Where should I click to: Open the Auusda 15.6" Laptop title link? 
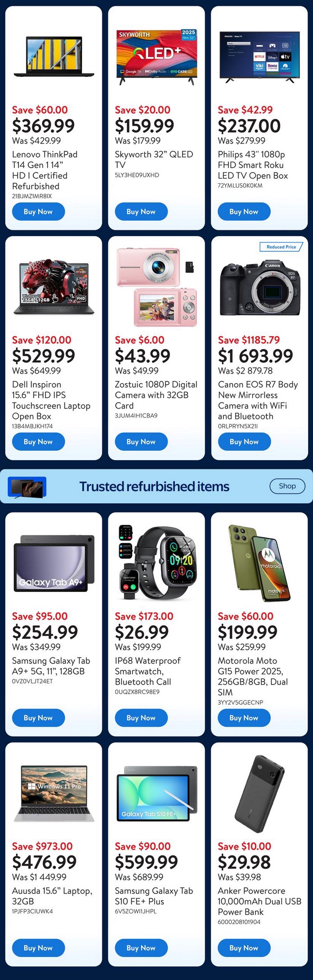click(x=52, y=896)
